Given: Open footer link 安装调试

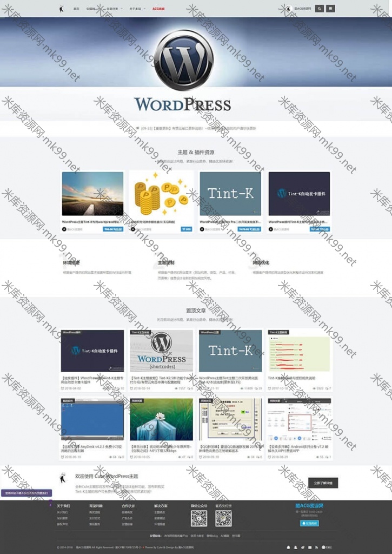Looking at the screenshot, I should pos(160,518).
